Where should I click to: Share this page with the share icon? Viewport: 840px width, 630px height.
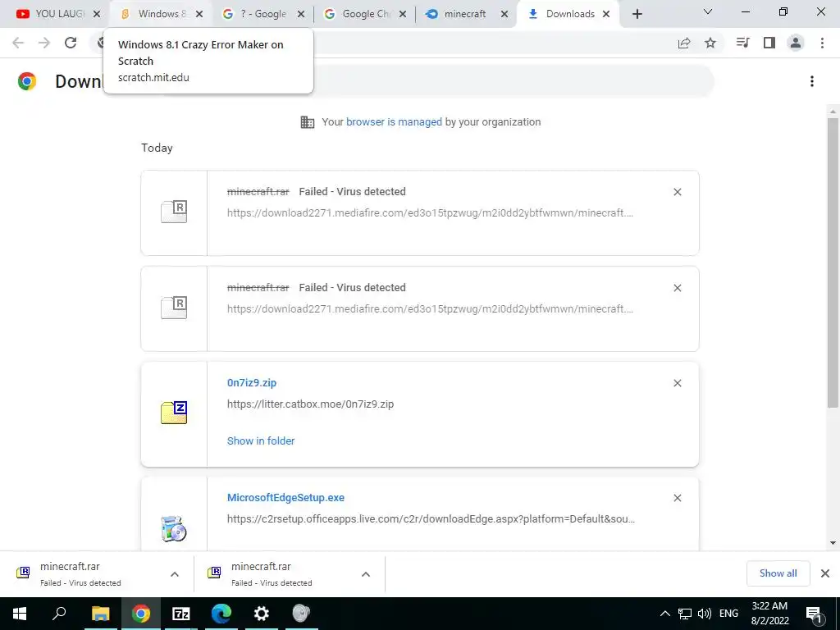pos(684,43)
